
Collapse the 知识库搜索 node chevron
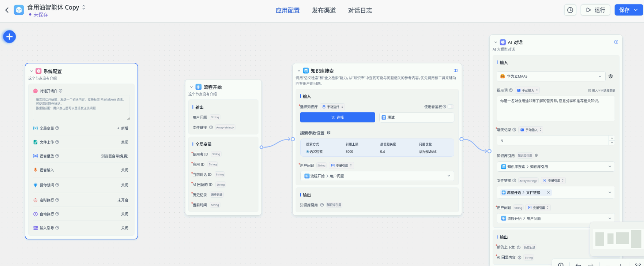coord(299,71)
